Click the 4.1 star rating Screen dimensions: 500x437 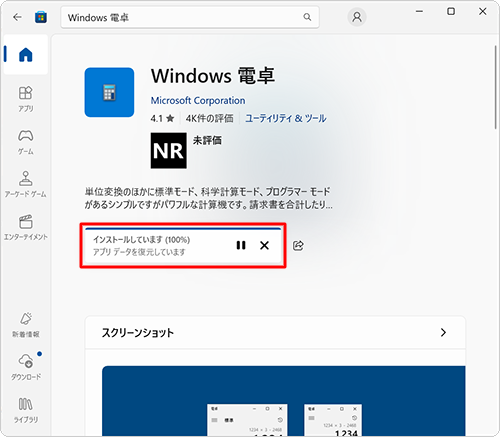click(x=162, y=118)
